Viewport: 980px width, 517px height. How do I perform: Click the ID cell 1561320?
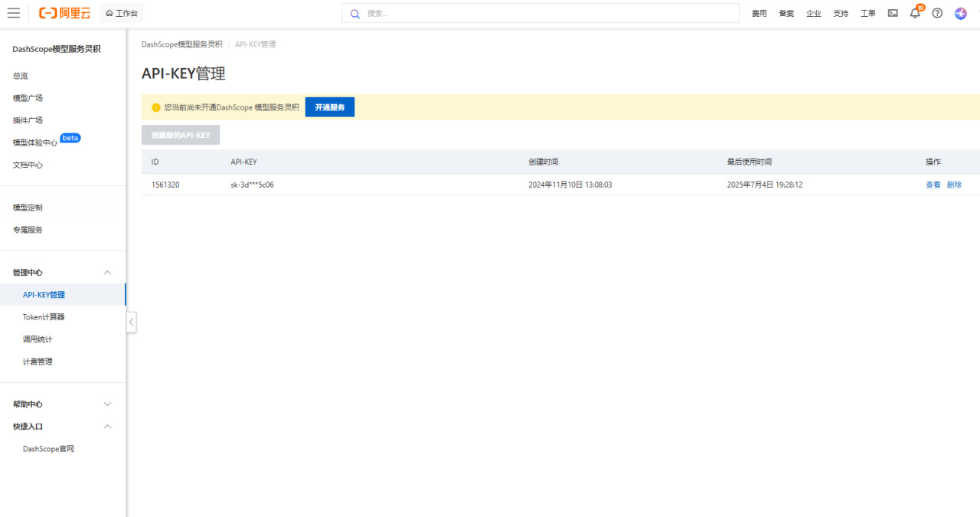click(x=165, y=185)
